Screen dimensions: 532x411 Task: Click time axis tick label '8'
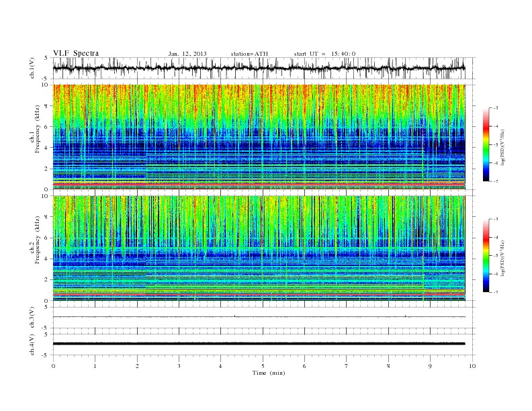pos(388,366)
